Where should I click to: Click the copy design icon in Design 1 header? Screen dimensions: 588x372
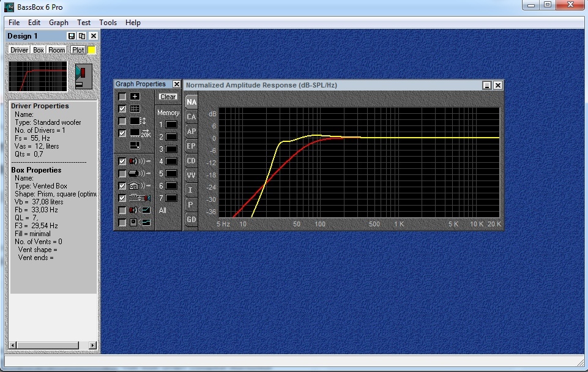tap(82, 36)
